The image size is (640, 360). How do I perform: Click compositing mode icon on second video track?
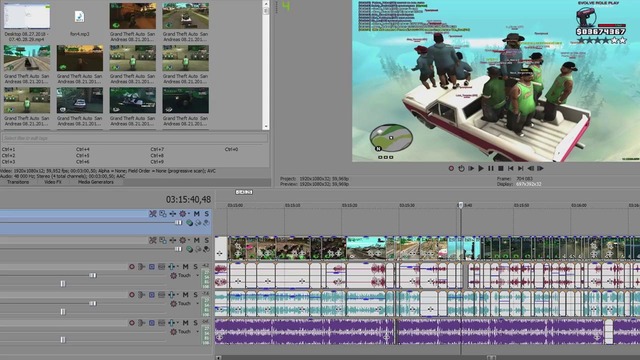[189, 249]
